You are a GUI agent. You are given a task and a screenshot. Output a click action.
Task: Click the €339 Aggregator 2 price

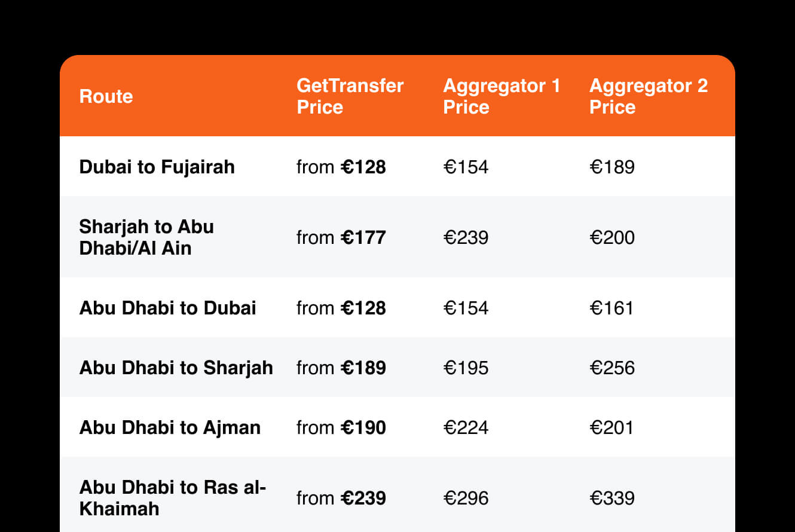612,498
